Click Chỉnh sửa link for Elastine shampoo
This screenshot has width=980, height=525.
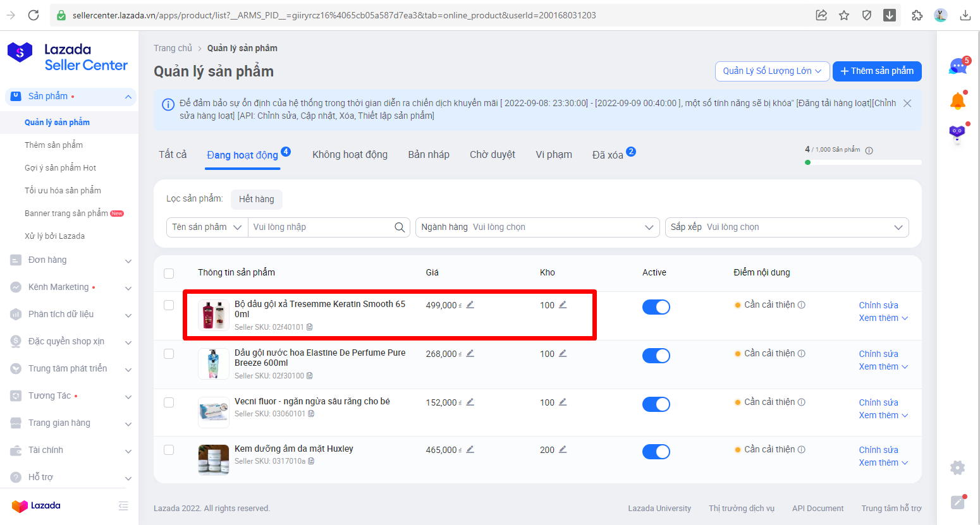878,354
